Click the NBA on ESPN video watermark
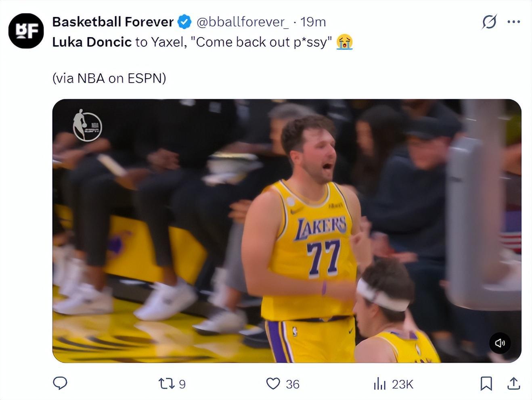 click(87, 125)
